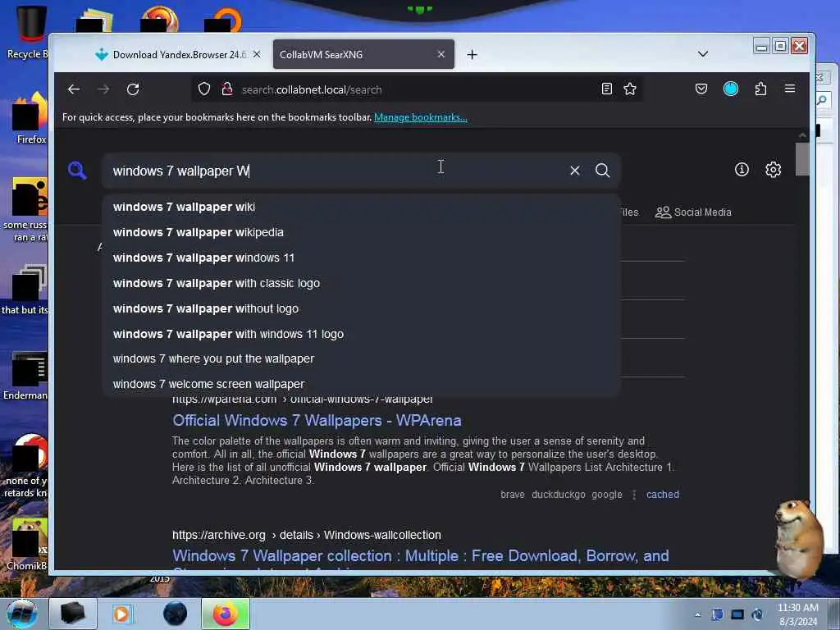Open the Social Media search category
Screen dimensions: 840x630
[x=693, y=212]
